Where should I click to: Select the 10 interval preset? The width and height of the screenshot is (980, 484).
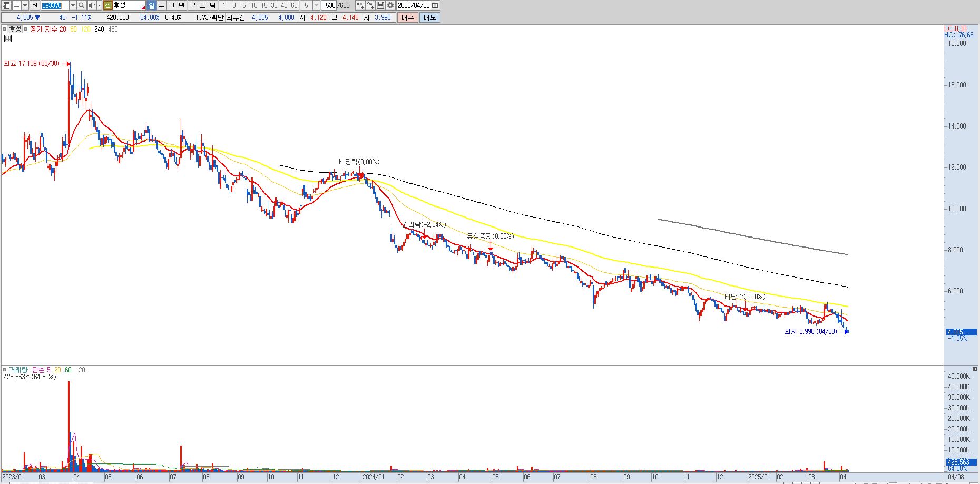(x=254, y=5)
